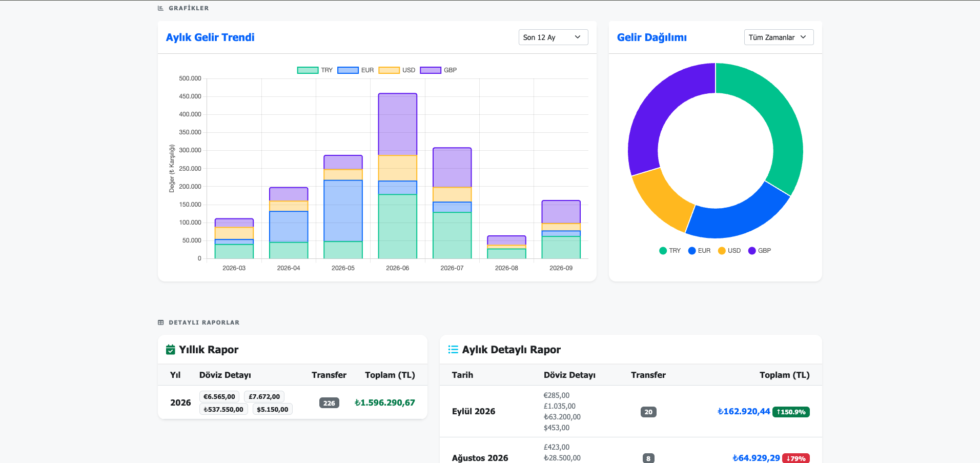
Task: Click the 8 transfer badge for Ağustos
Action: [x=648, y=458]
